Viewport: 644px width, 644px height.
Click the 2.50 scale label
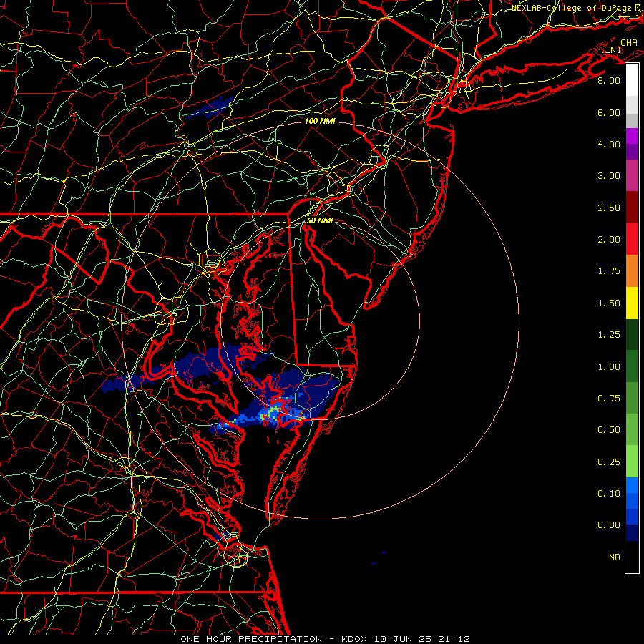[x=609, y=208]
